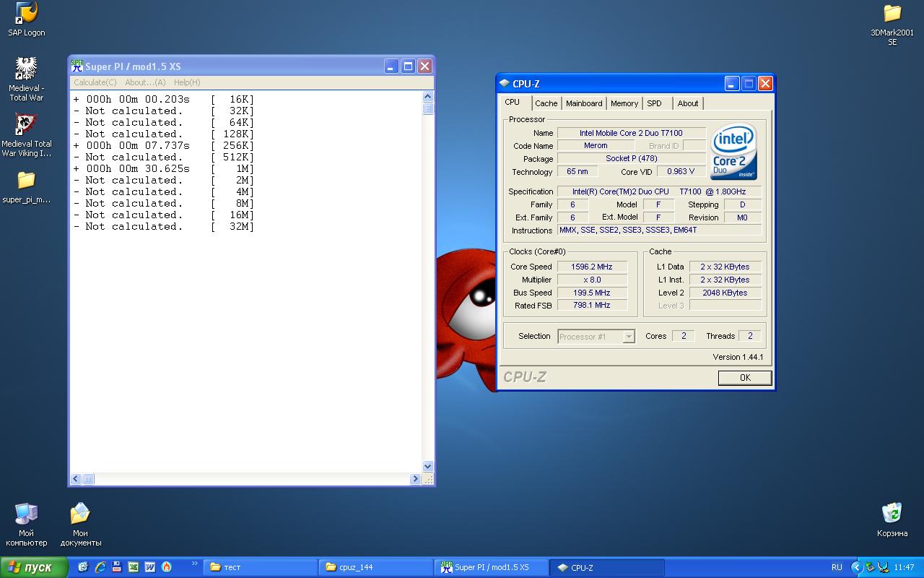Click the Multiplier x 8.0 field
The height and width of the screenshot is (578, 924).
click(592, 280)
